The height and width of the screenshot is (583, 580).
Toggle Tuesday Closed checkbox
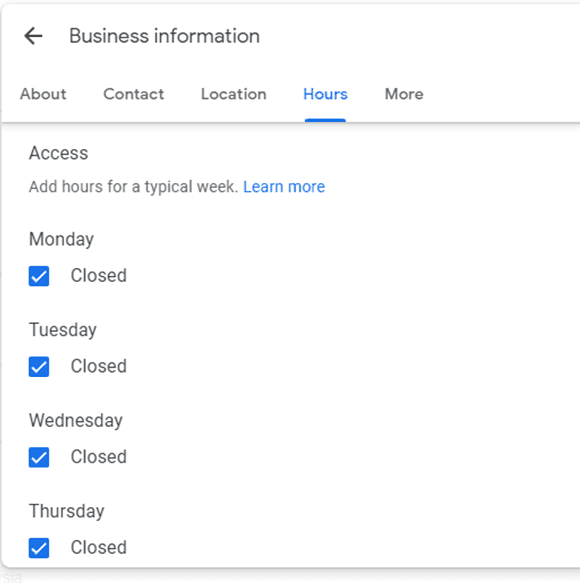click(39, 367)
